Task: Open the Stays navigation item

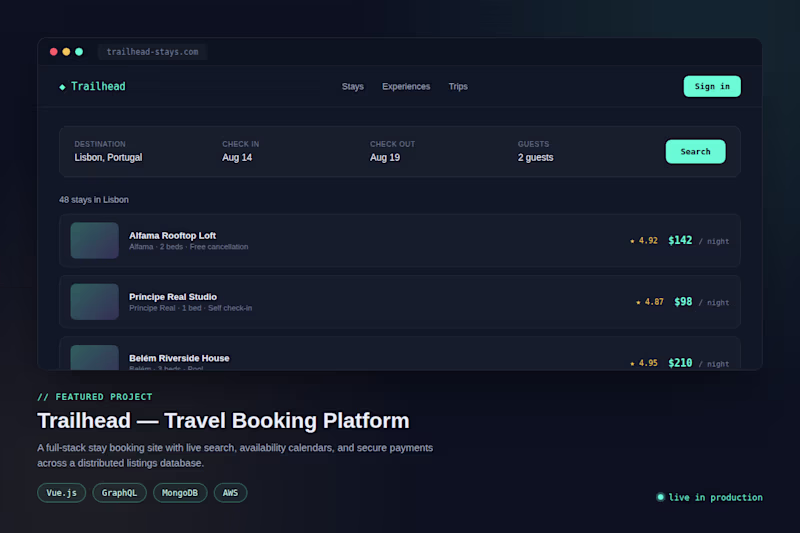Action: click(x=353, y=87)
